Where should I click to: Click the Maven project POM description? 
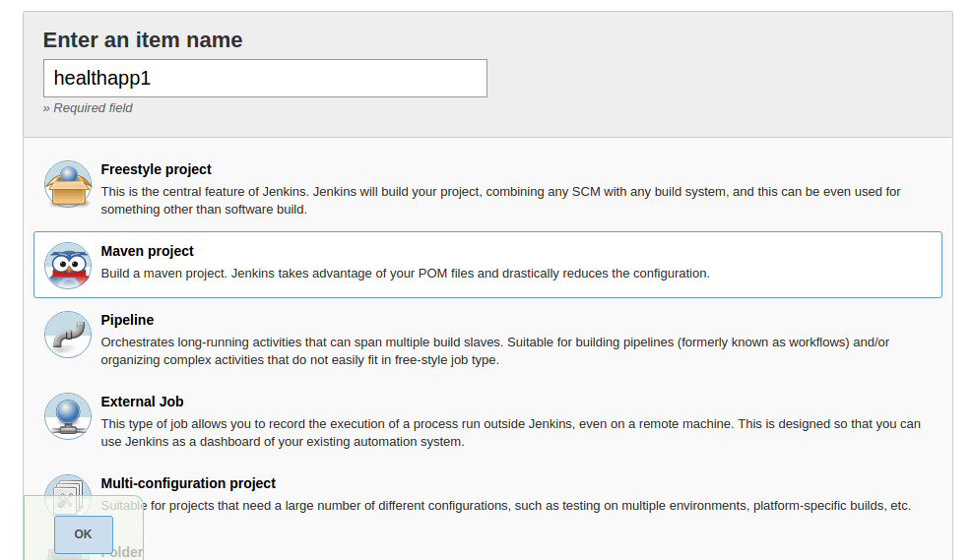[x=405, y=274]
